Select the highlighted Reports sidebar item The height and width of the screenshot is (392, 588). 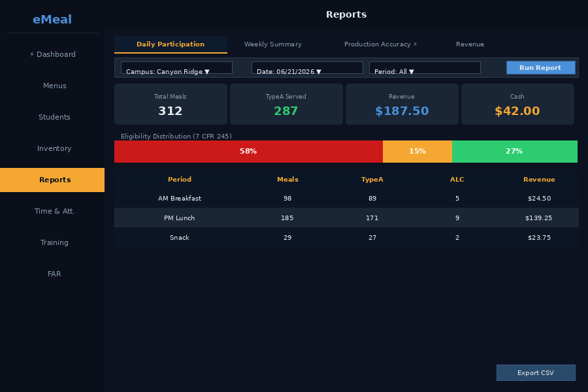click(x=52, y=180)
